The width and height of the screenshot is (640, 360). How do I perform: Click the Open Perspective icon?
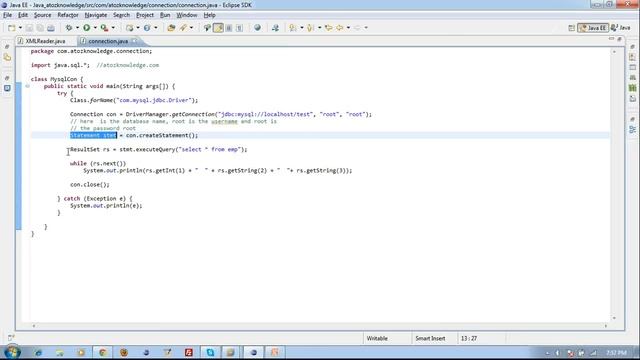point(571,28)
